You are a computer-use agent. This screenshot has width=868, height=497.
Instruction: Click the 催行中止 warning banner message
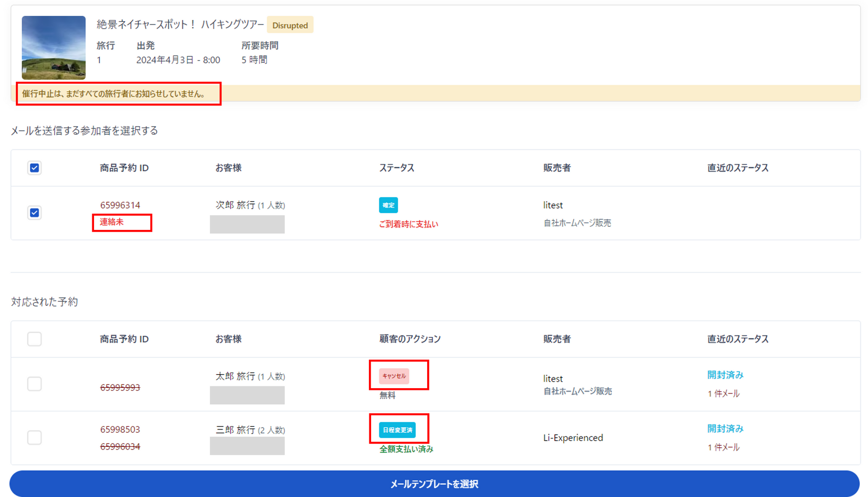[114, 94]
